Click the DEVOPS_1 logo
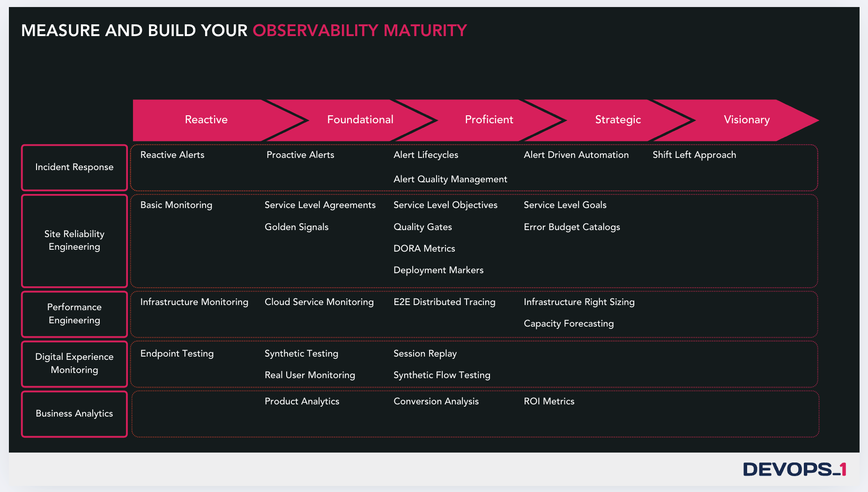The image size is (868, 492). click(795, 469)
